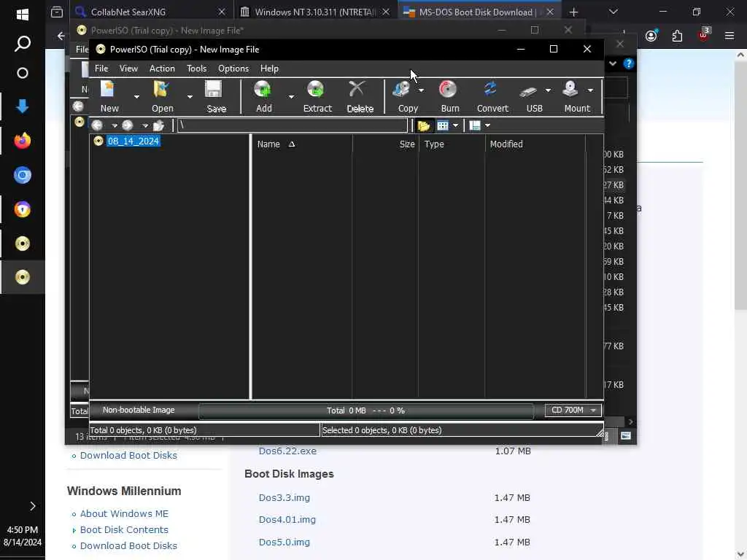
Task: Click the path address field
Action: pos(293,125)
